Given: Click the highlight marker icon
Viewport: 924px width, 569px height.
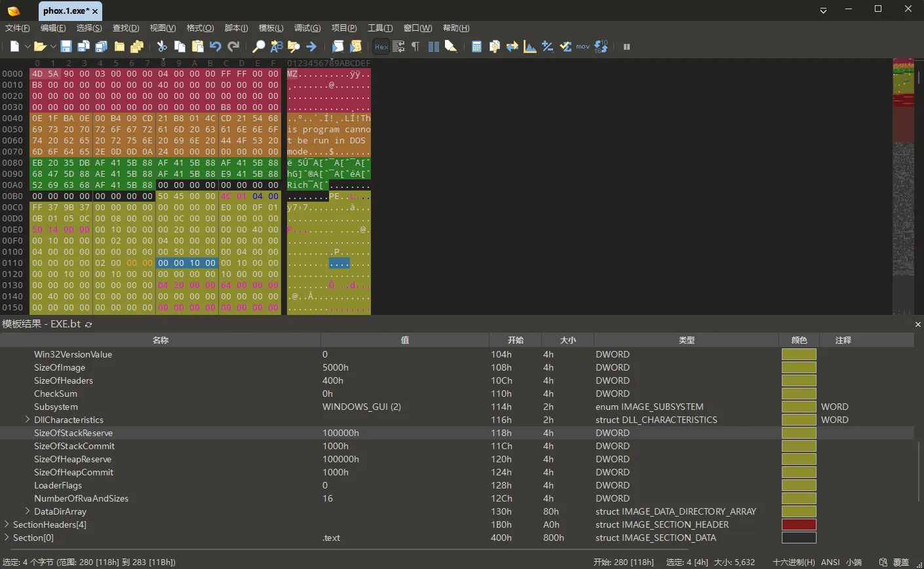Looking at the screenshot, I should (x=451, y=46).
